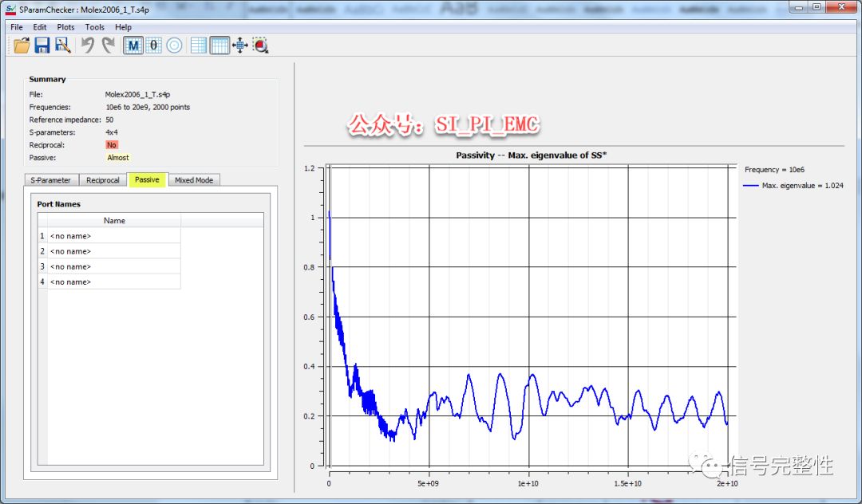
Task: Open the Help menu
Action: pos(123,27)
